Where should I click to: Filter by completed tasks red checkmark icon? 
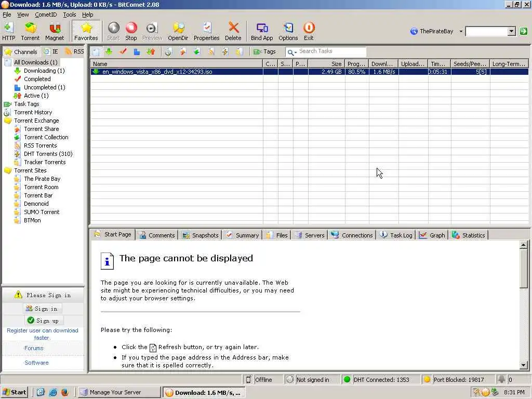(123, 51)
